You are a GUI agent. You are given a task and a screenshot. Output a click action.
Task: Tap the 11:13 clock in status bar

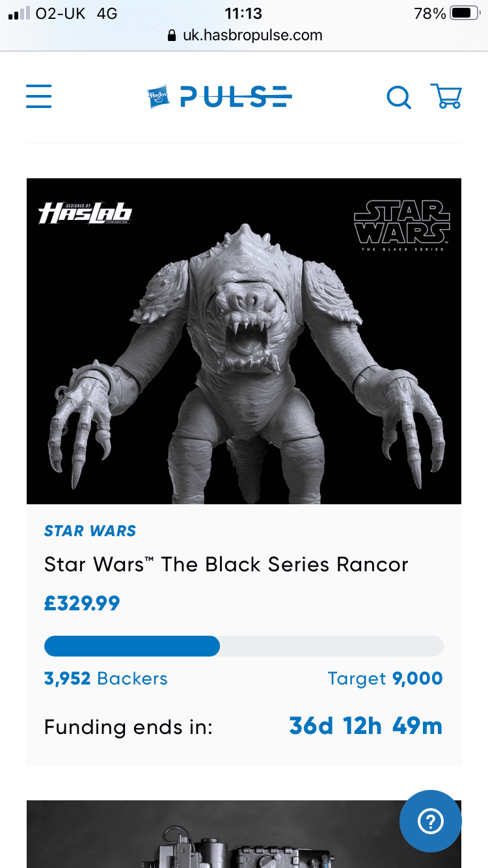(243, 13)
